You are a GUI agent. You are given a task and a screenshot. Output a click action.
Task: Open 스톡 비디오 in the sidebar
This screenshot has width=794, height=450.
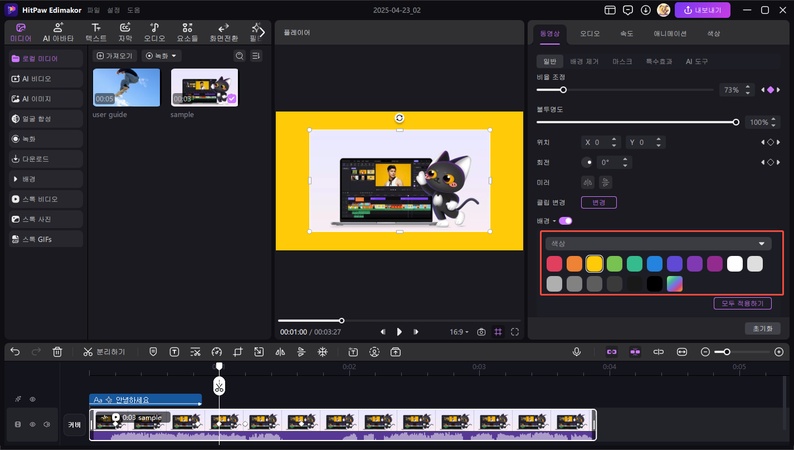click(x=46, y=199)
